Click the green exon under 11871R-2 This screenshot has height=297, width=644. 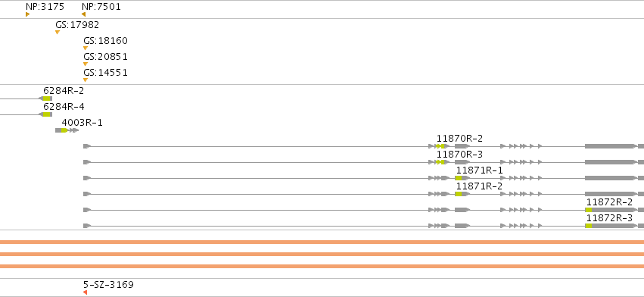pos(459,194)
